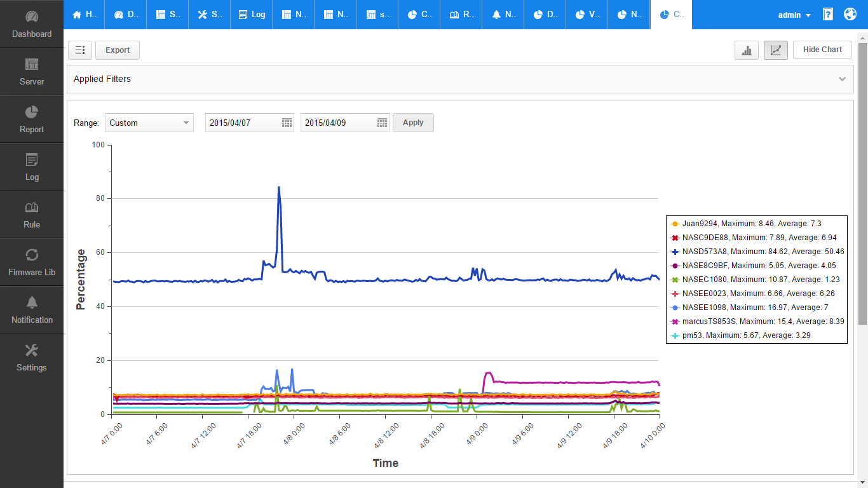Click the help question mark icon

point(827,15)
